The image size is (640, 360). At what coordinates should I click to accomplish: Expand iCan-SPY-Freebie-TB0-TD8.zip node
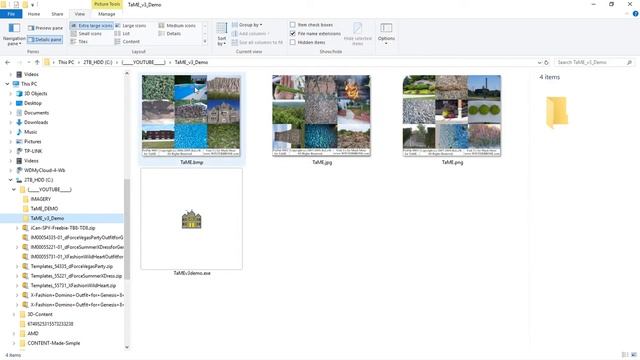17,228
